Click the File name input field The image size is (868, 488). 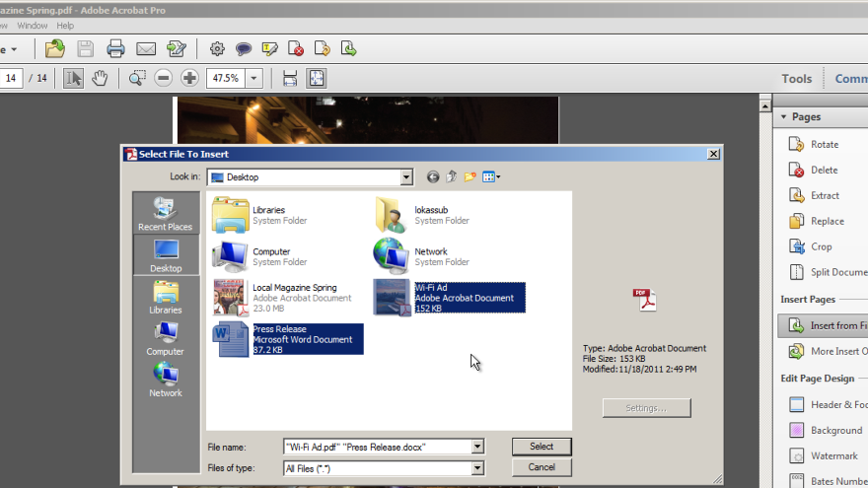click(x=378, y=447)
